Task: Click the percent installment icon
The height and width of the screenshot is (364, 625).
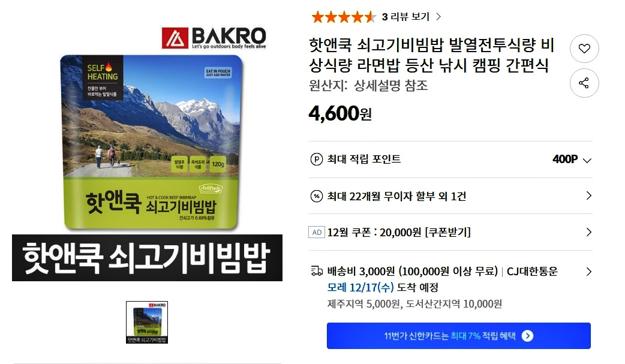Action: 317,196
